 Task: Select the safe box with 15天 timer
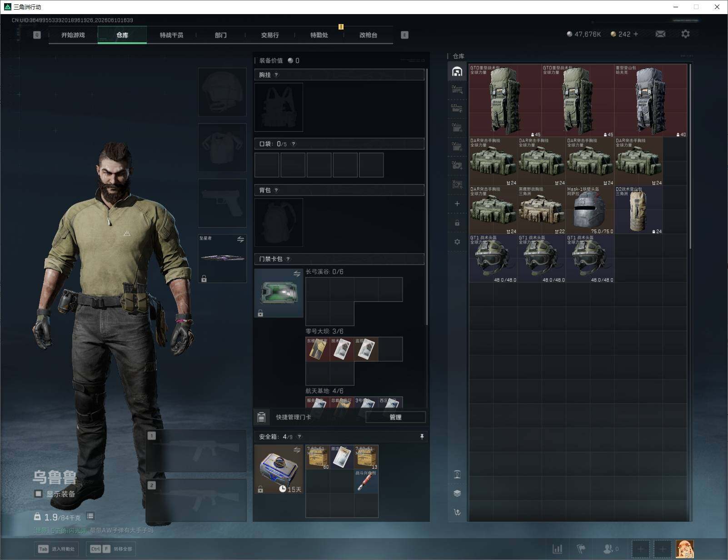(279, 469)
